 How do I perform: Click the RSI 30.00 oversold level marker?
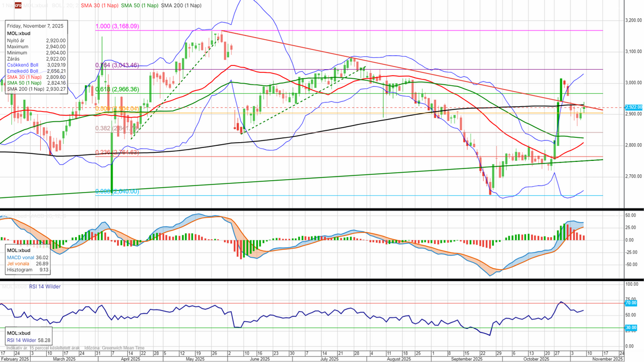click(631, 328)
